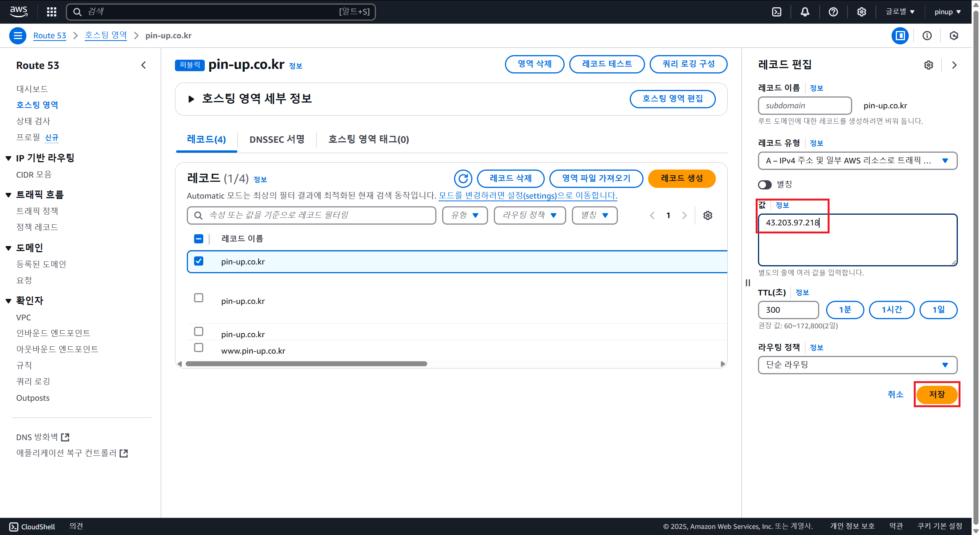Switch to the DNSSEC 서명 tab
This screenshot has height=535, width=980.
pos(277,139)
